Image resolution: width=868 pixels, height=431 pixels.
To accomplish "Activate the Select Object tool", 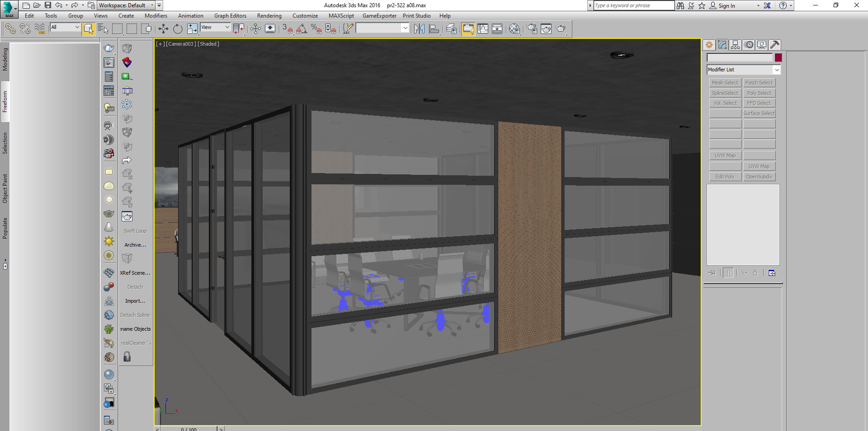I will point(89,29).
